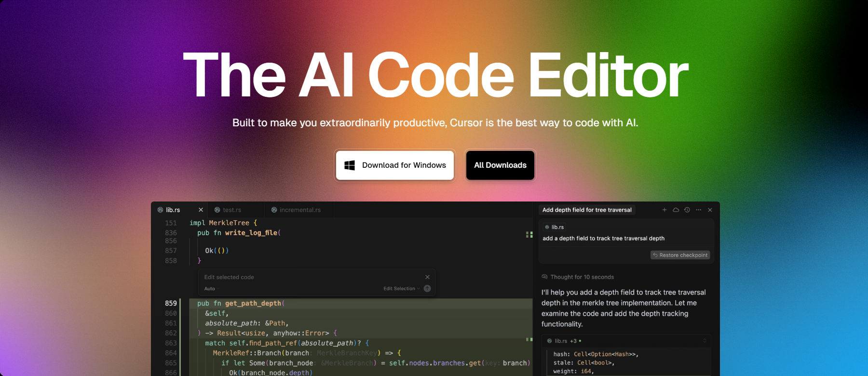Click the get_path_depth function name
The width and height of the screenshot is (868, 376).
[253, 303]
